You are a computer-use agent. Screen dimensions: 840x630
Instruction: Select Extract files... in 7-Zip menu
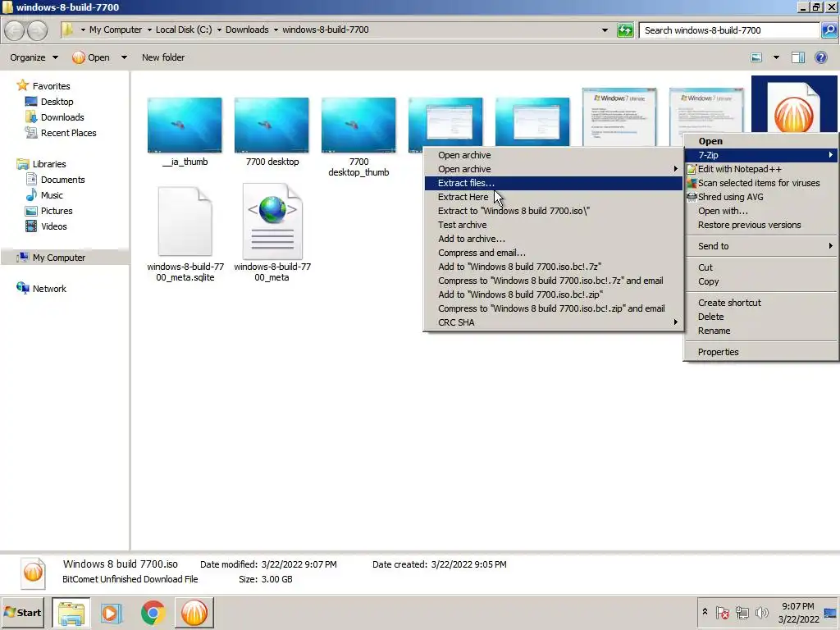click(x=554, y=183)
